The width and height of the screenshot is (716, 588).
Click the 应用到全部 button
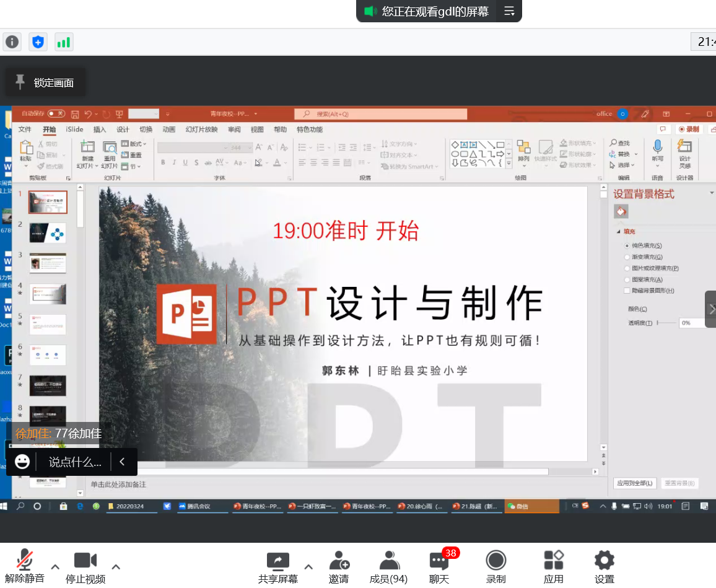coord(634,483)
